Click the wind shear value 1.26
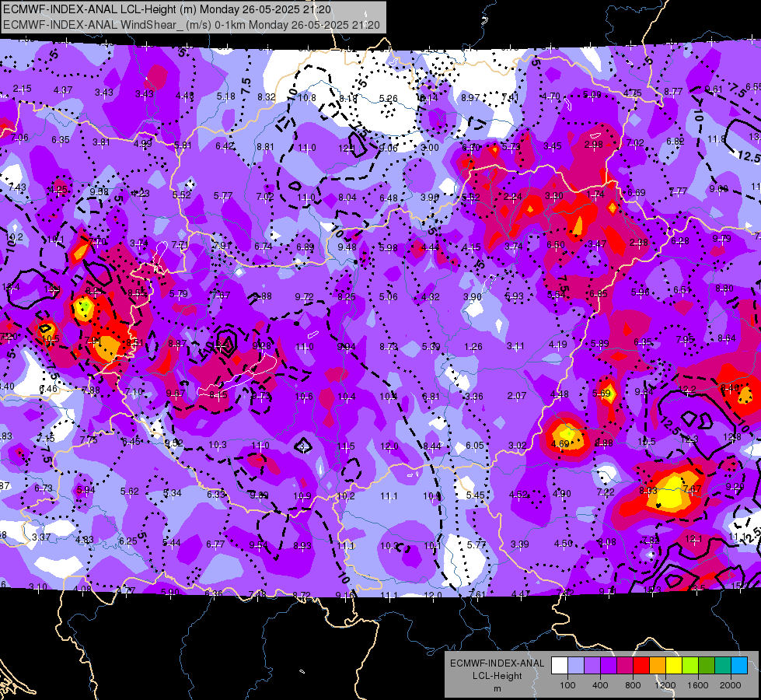Screen dimensions: 761x700 tap(473, 347)
